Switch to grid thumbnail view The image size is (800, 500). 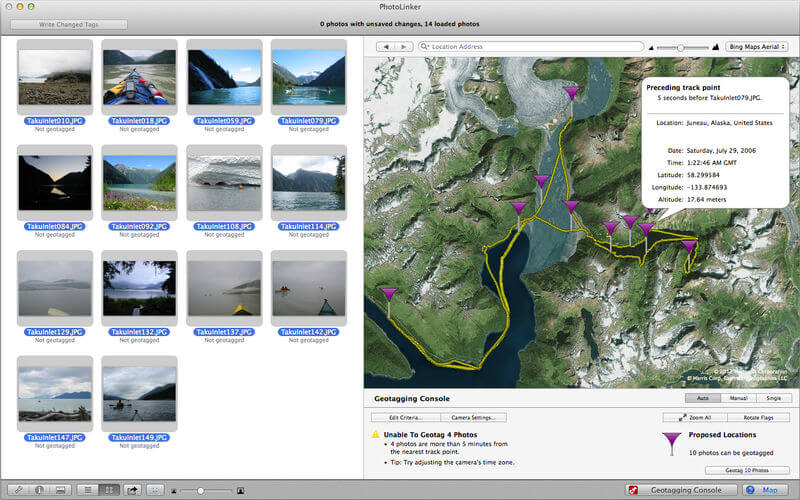(109, 490)
